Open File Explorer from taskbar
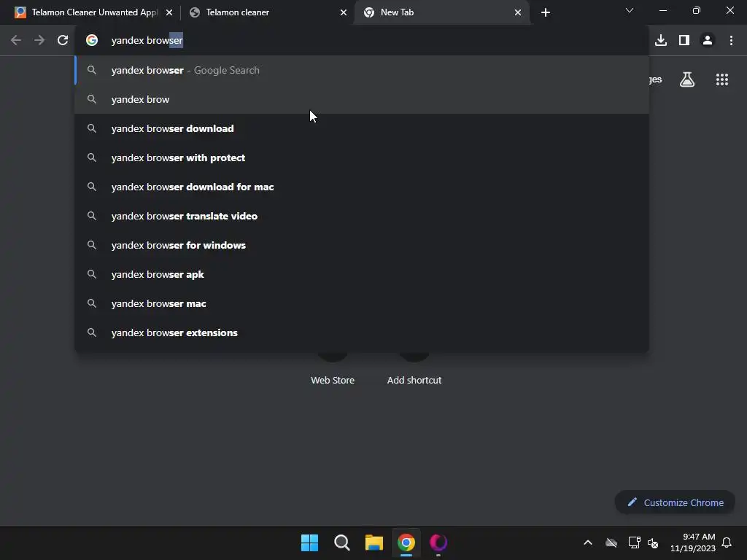Viewport: 747px width, 560px height. pyautogui.click(x=374, y=542)
